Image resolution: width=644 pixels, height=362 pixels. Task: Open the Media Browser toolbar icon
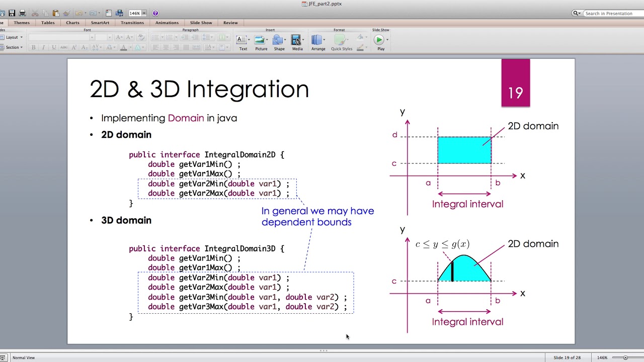pos(119,13)
